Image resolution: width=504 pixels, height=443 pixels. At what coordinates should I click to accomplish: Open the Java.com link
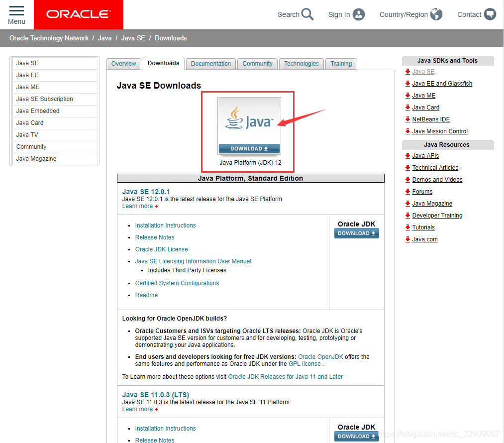pos(424,239)
